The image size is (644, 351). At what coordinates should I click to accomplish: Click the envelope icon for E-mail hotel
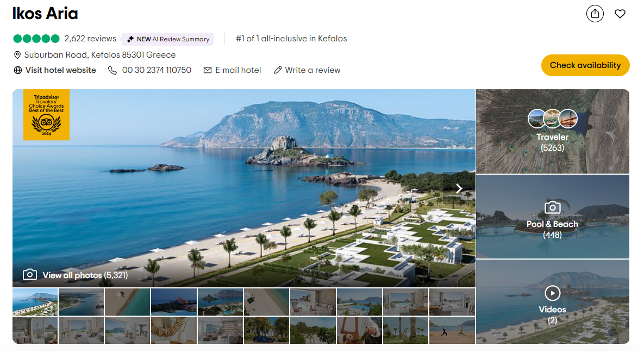pyautogui.click(x=208, y=70)
